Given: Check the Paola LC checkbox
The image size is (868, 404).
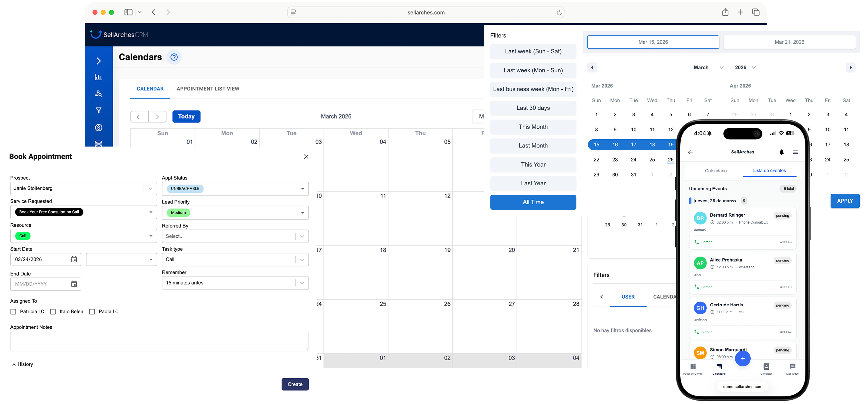Looking at the screenshot, I should tap(92, 311).
